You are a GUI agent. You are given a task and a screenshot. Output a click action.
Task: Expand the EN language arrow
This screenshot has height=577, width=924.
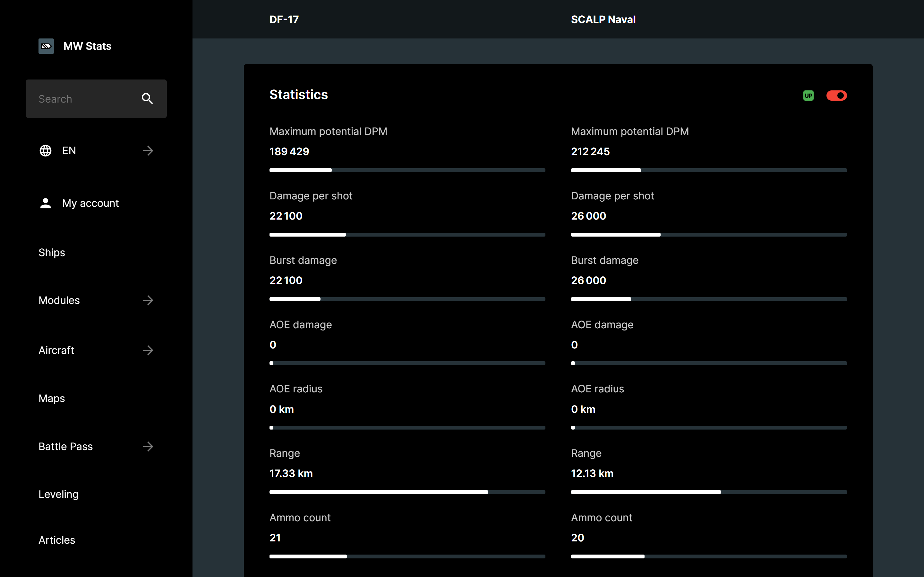click(x=148, y=151)
